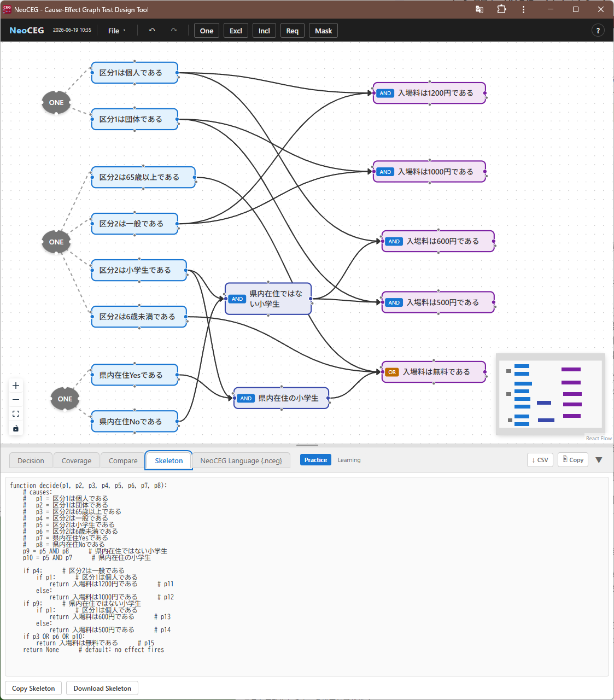Click the Copy Skeleton button

(33, 688)
